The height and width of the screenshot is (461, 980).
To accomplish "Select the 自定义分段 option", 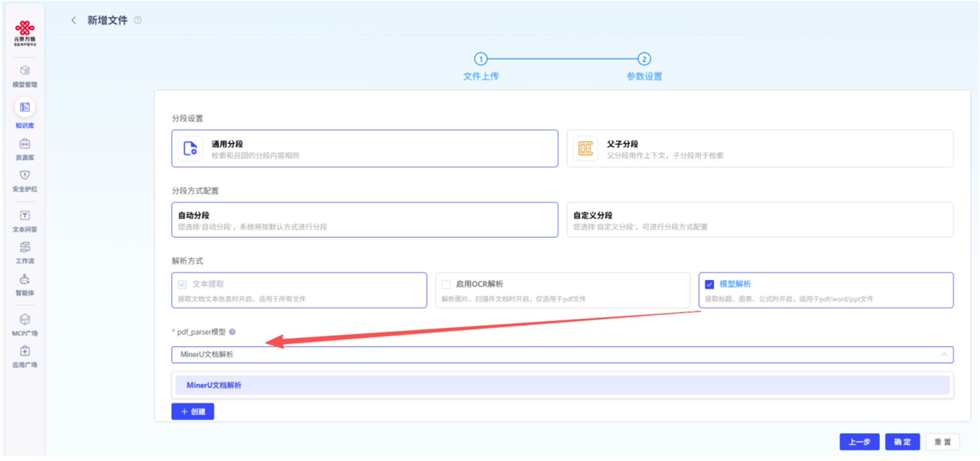I will point(760,220).
